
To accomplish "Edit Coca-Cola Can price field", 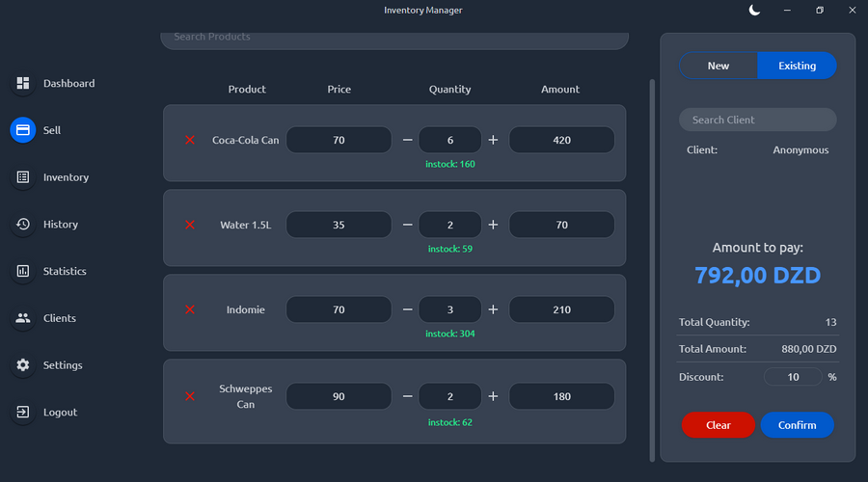I will 339,140.
